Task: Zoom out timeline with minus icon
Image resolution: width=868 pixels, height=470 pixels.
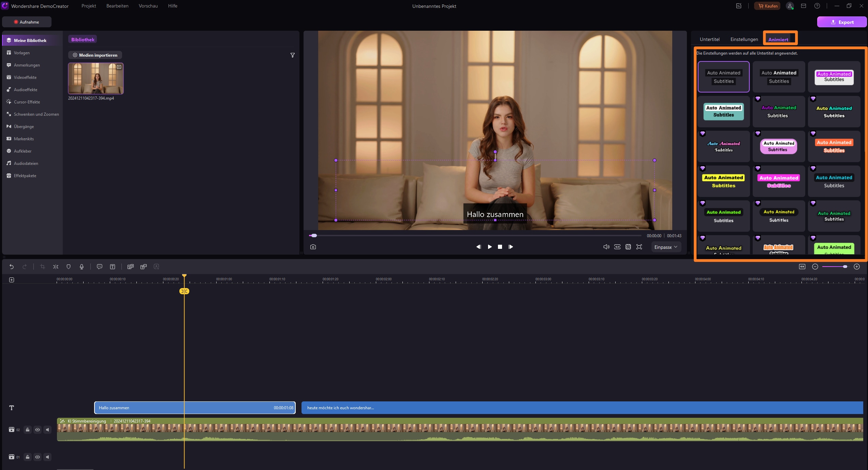Action: (815, 267)
